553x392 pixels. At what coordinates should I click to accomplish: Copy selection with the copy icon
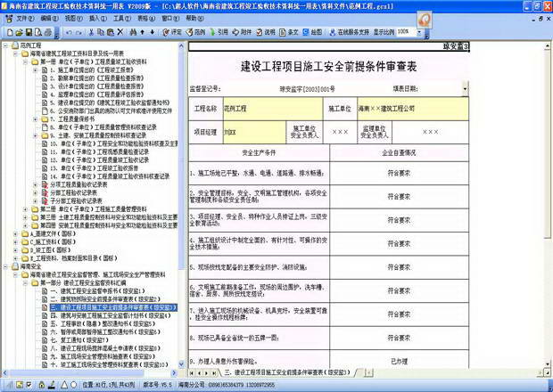point(101,32)
